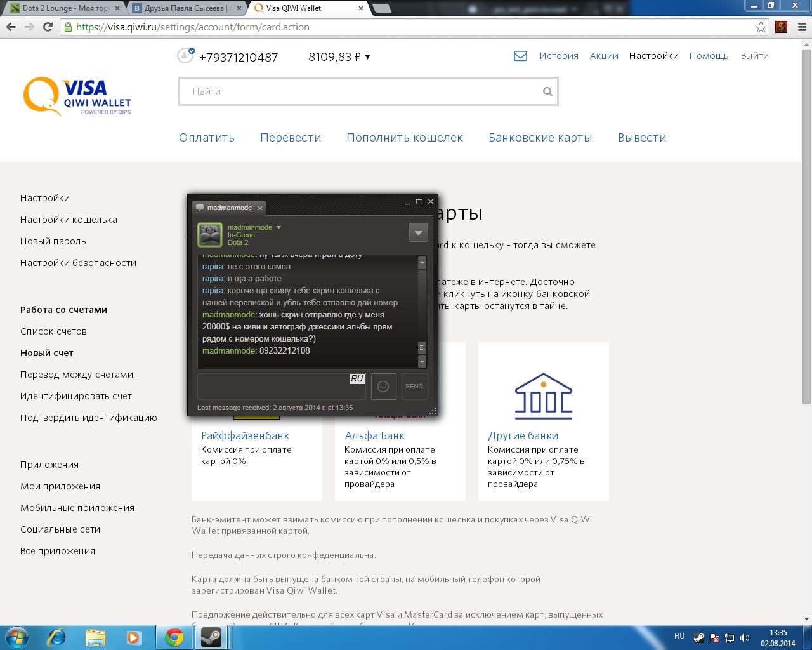Click the browser back arrow

point(11,27)
